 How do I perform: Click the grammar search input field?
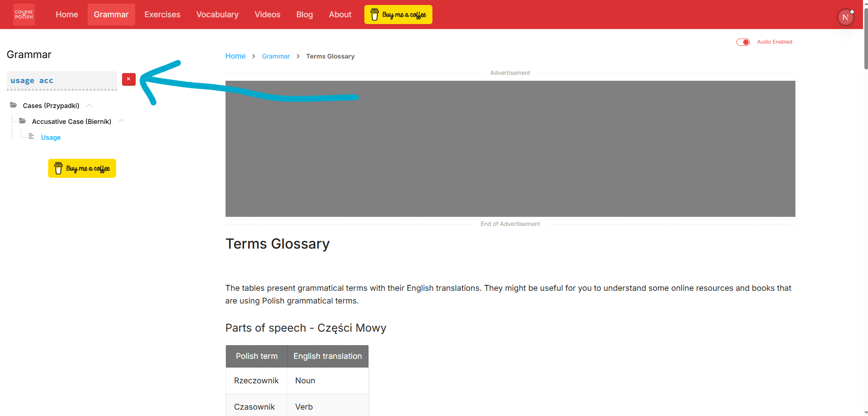[x=62, y=80]
